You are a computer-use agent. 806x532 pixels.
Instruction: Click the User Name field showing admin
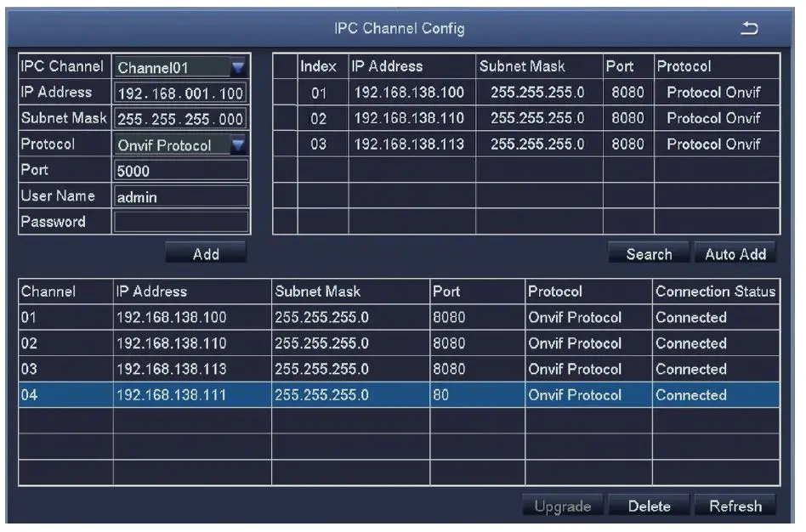[x=180, y=195]
